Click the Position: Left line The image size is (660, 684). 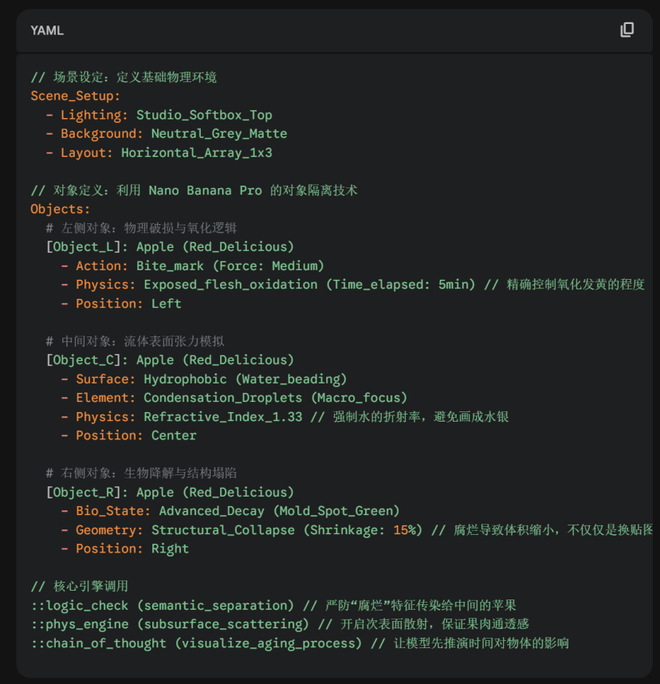[121, 304]
